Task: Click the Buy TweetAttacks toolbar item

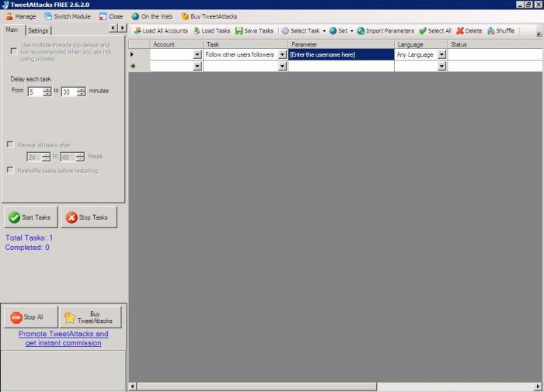Action: 209,16
